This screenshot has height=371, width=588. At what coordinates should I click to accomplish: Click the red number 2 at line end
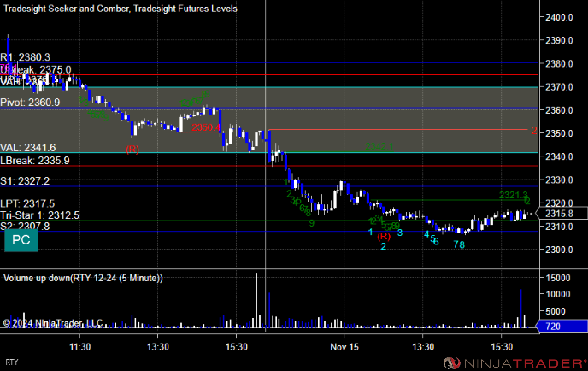[x=534, y=131]
